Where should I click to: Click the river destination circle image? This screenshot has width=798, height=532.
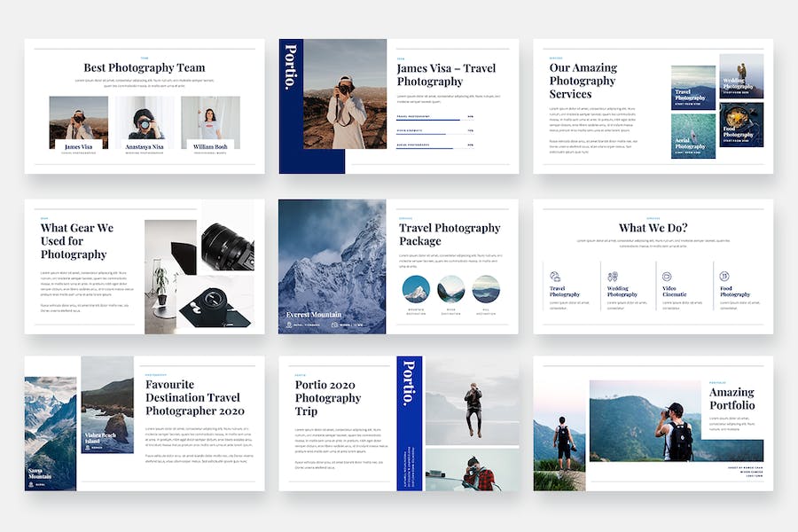(450, 288)
